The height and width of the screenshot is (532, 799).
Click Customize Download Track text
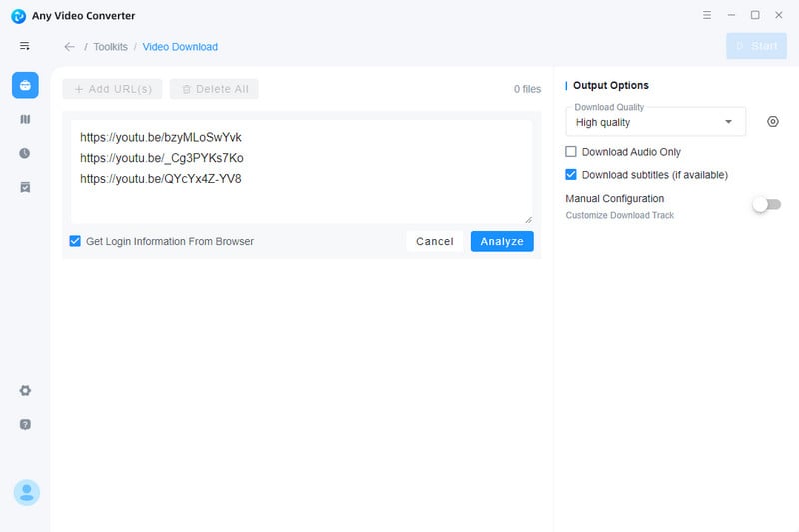coord(619,215)
